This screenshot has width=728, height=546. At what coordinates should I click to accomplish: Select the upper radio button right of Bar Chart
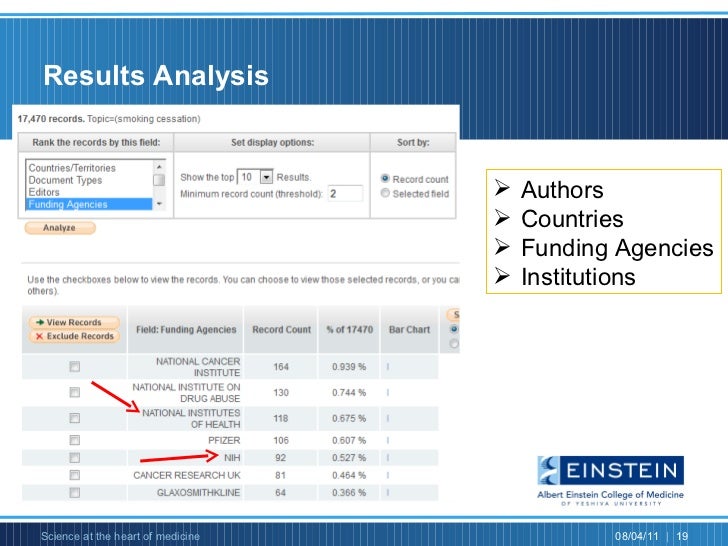pyautogui.click(x=454, y=329)
